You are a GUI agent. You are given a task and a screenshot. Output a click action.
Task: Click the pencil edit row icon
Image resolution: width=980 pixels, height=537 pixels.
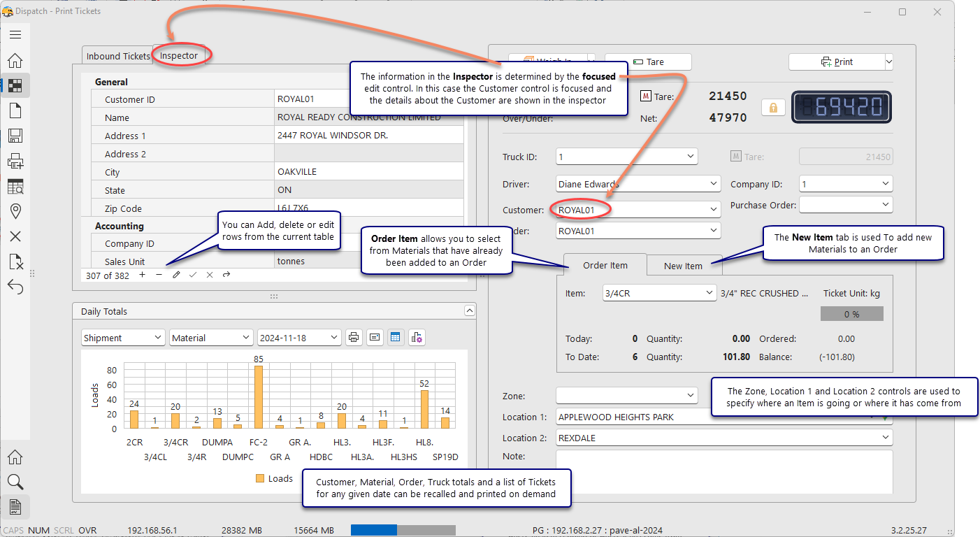[176, 275]
